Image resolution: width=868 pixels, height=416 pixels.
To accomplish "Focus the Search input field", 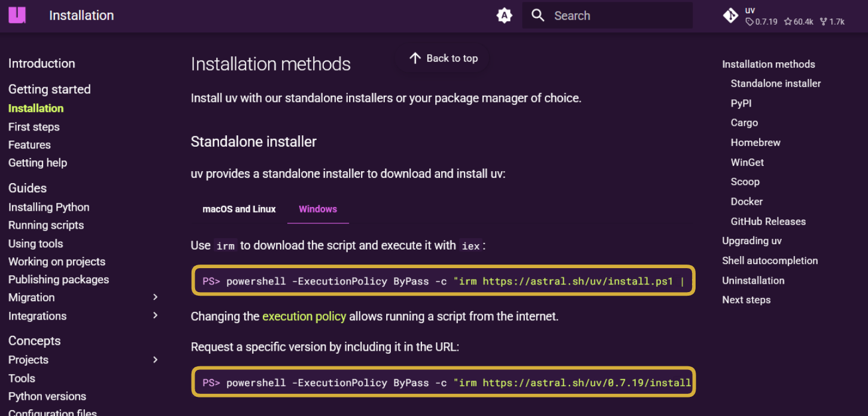I will [607, 16].
